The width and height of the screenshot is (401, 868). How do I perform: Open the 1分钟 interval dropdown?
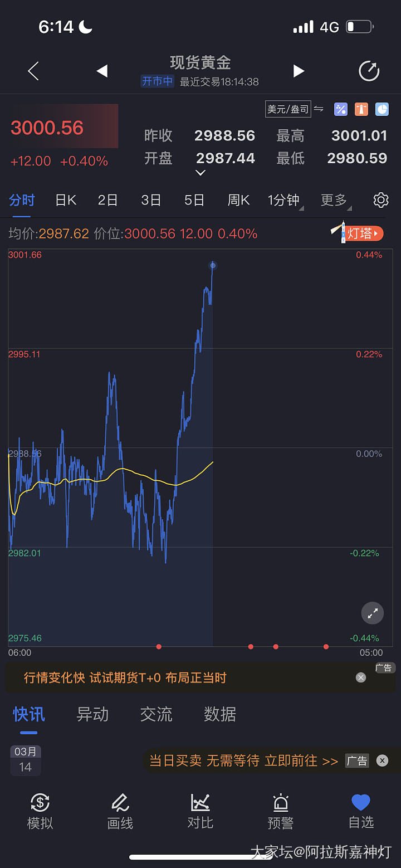[285, 201]
